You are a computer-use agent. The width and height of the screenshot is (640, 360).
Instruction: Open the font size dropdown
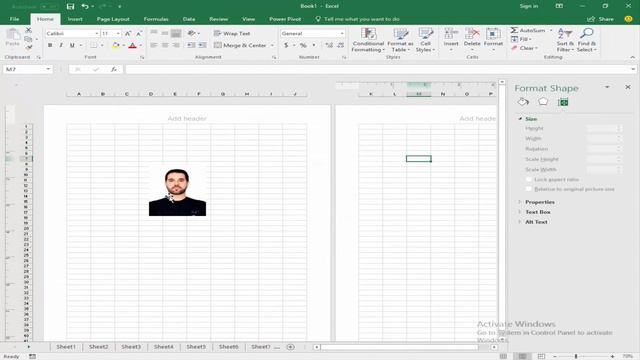coord(118,33)
